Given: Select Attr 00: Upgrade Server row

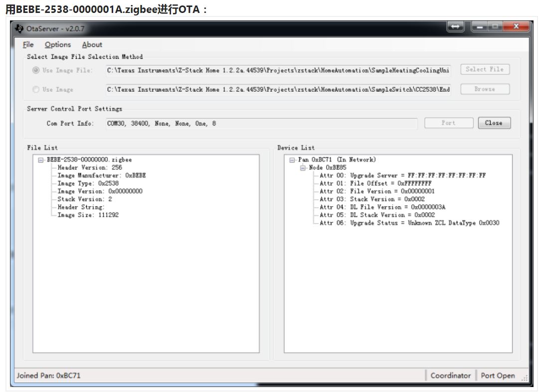Looking at the screenshot, I should (402, 175).
